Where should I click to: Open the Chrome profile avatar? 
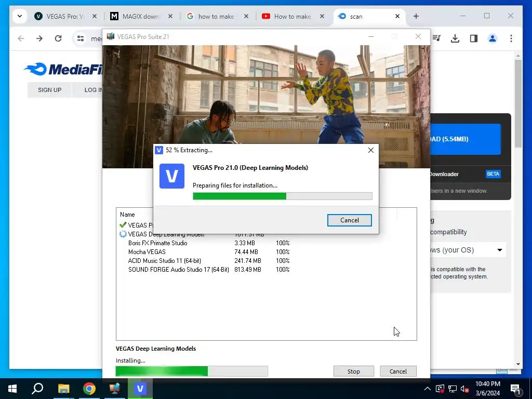[x=493, y=38]
